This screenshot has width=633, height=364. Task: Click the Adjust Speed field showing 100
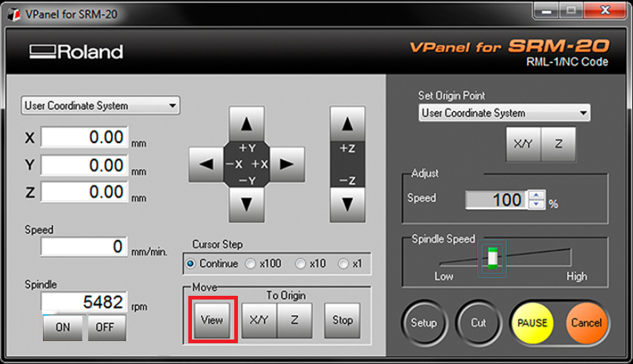497,199
